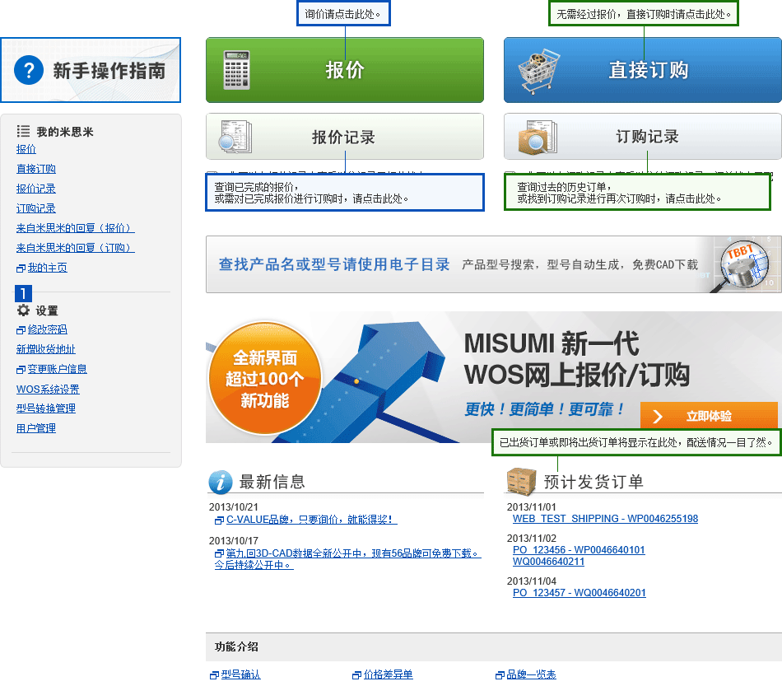782x700 pixels.
Task: Click the 功能介绍 section heading
Action: (x=236, y=647)
